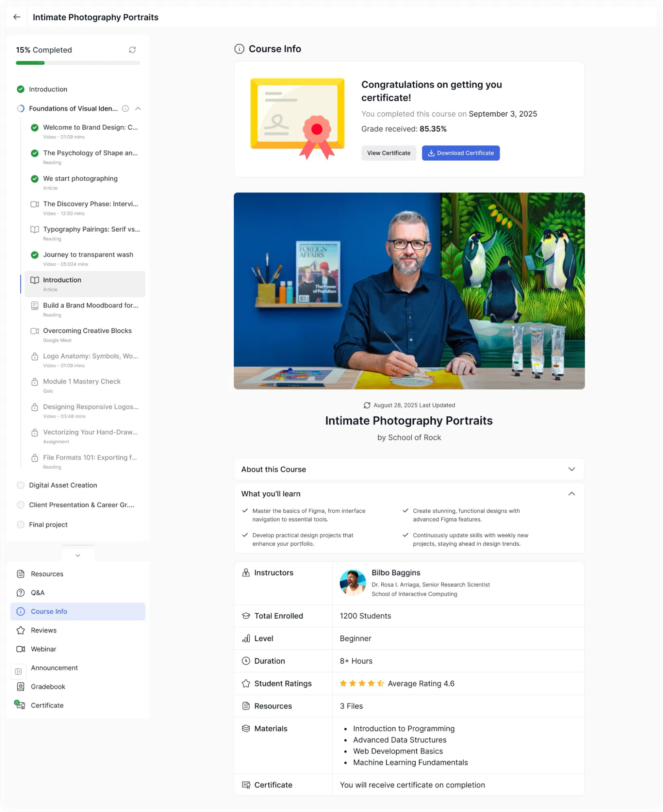
Task: Click the Course Info heading info icon
Action: [240, 49]
